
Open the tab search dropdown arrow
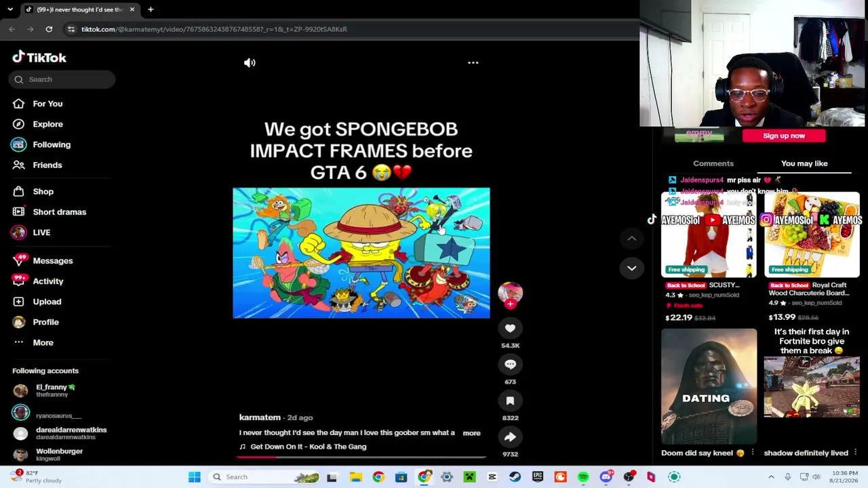[10, 9]
